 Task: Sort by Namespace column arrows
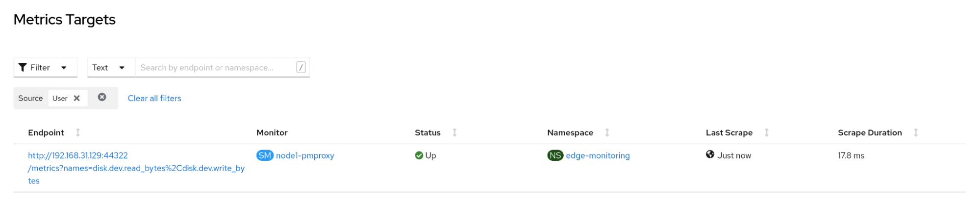click(x=607, y=132)
